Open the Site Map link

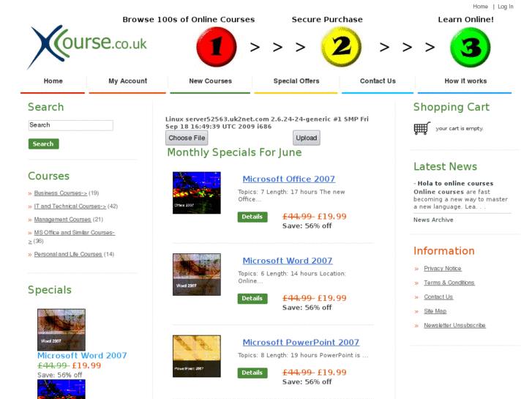point(435,311)
